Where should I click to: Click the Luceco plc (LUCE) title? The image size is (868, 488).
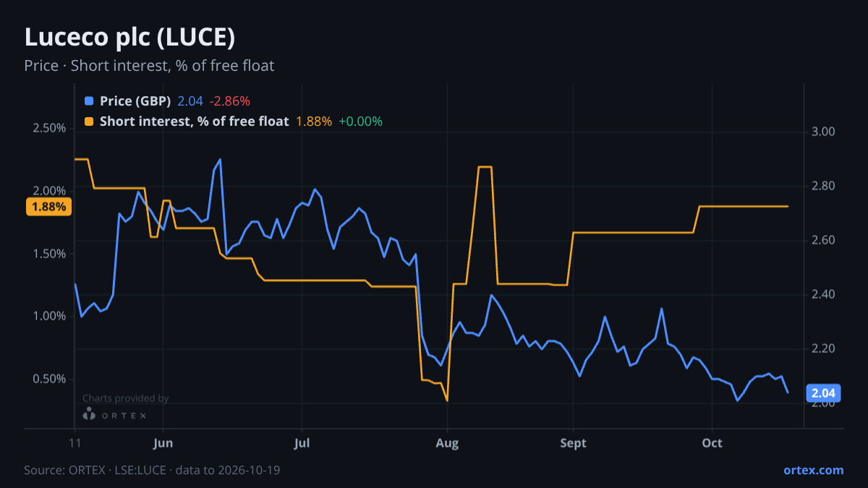pyautogui.click(x=129, y=37)
